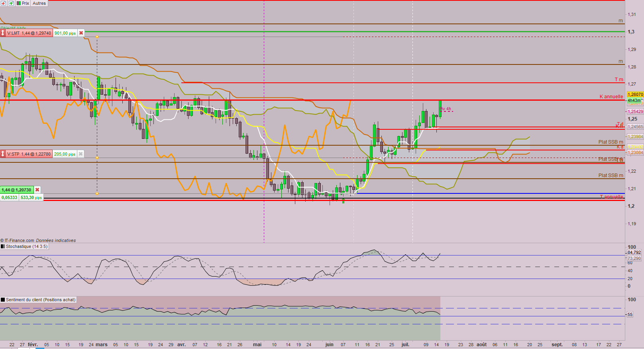
Task: Click the green up-arrow buy icon
Action: coord(11,3)
